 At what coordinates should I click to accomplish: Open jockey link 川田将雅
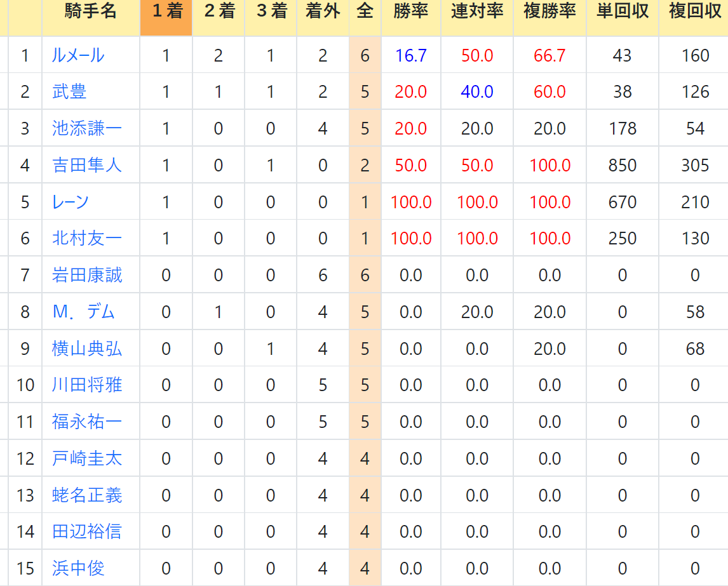tap(87, 385)
